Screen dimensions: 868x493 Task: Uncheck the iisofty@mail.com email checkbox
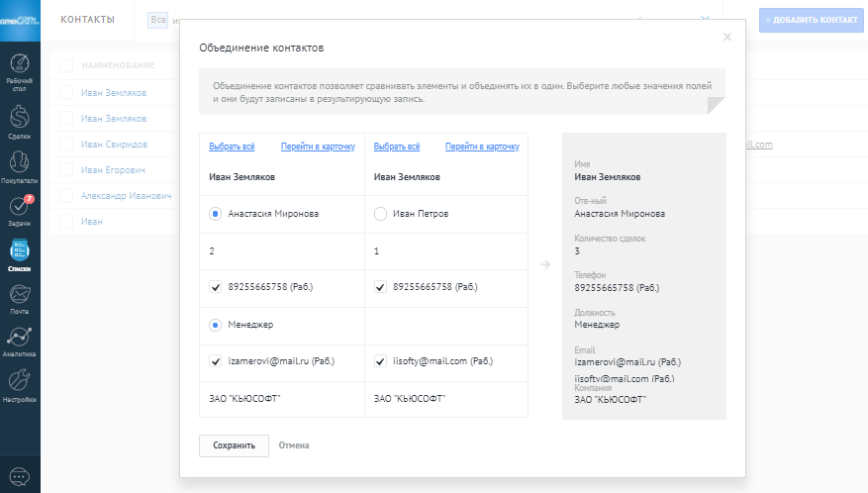point(380,362)
